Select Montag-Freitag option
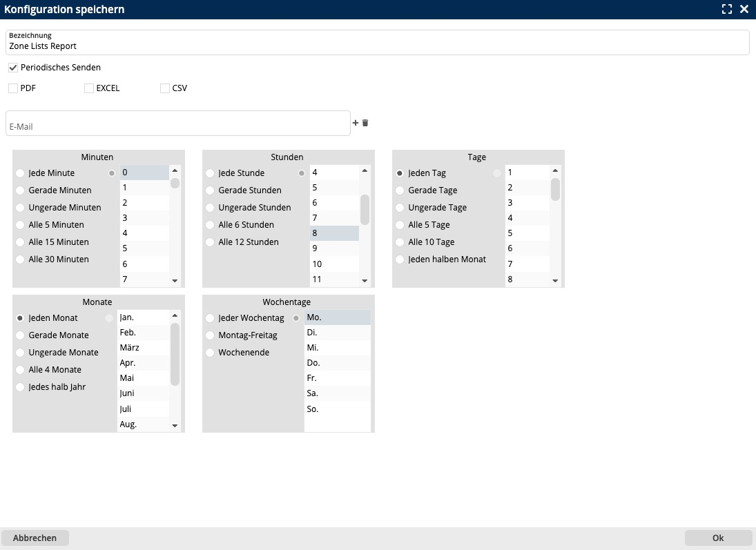 [210, 335]
